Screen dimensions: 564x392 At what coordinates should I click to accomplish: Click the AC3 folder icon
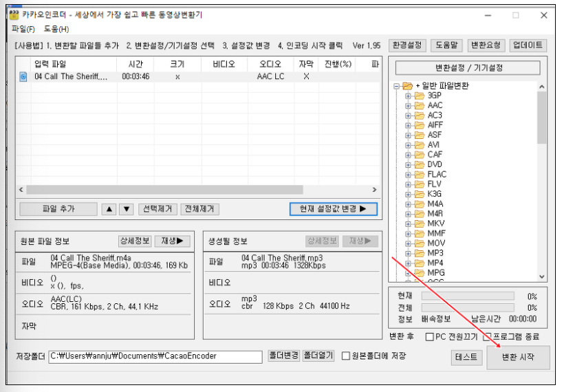pos(419,116)
